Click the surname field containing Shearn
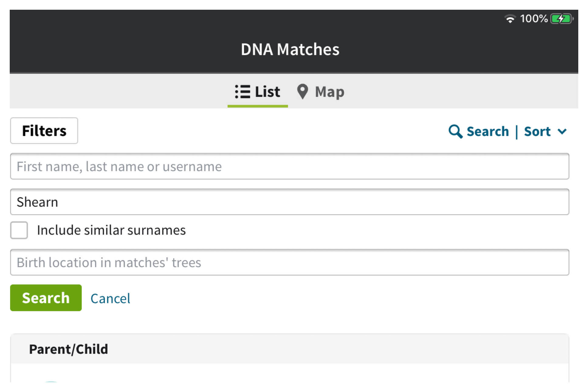 coord(289,202)
